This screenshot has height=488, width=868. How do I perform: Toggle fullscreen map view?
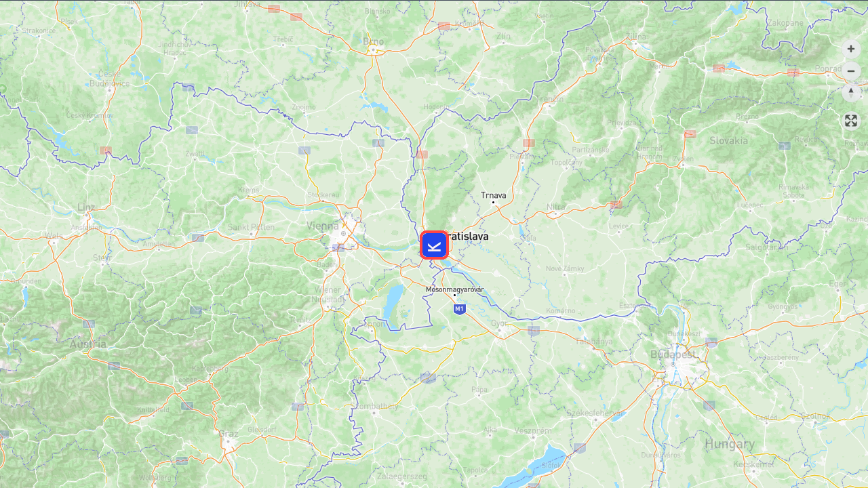[851, 121]
